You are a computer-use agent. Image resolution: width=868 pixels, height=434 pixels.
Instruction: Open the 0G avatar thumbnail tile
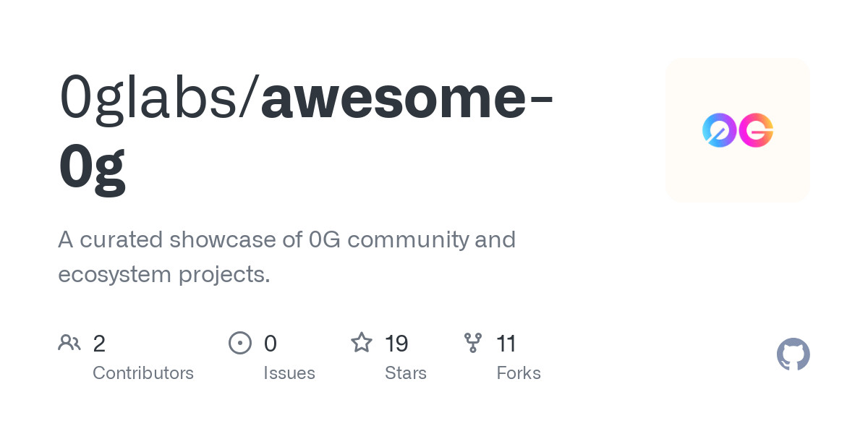pyautogui.click(x=738, y=130)
